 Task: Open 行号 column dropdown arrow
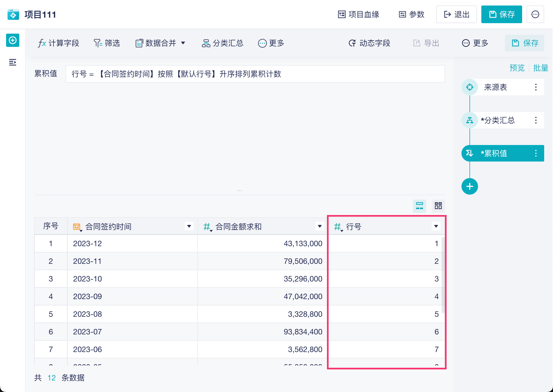pyautogui.click(x=436, y=226)
